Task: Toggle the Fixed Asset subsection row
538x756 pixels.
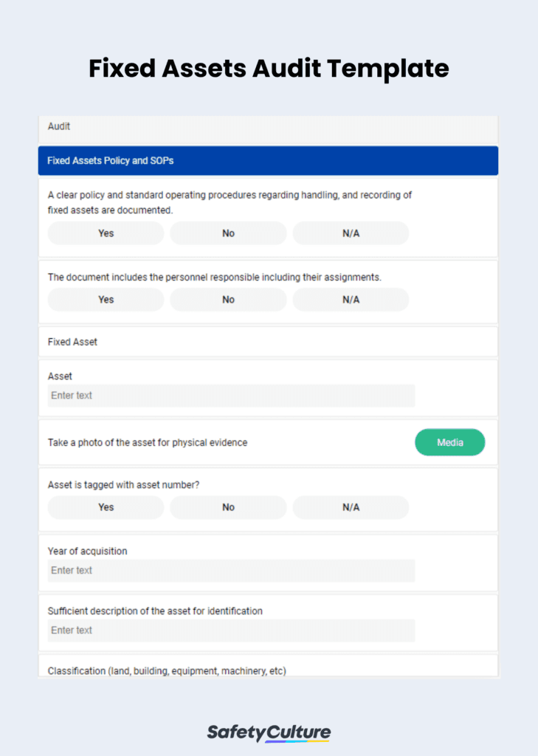Action: [x=268, y=342]
